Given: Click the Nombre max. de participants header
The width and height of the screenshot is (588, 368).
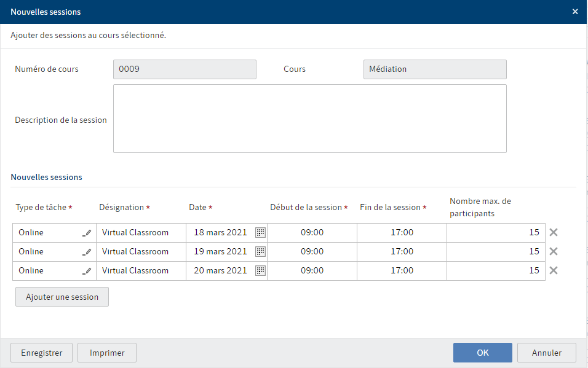Looking at the screenshot, I should pyautogui.click(x=480, y=207).
